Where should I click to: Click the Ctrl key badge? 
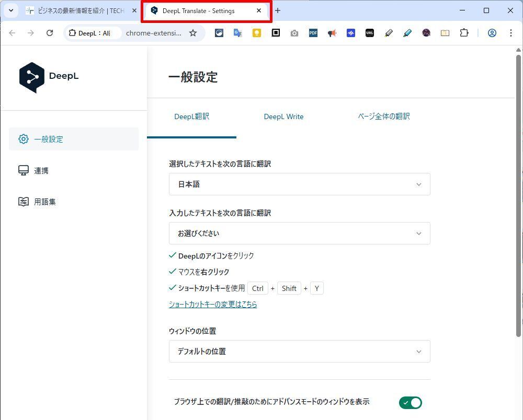(258, 288)
